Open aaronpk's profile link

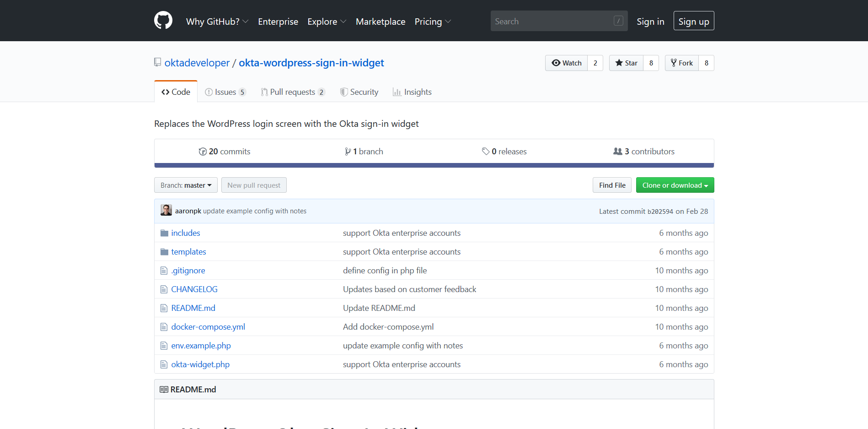[x=188, y=211]
